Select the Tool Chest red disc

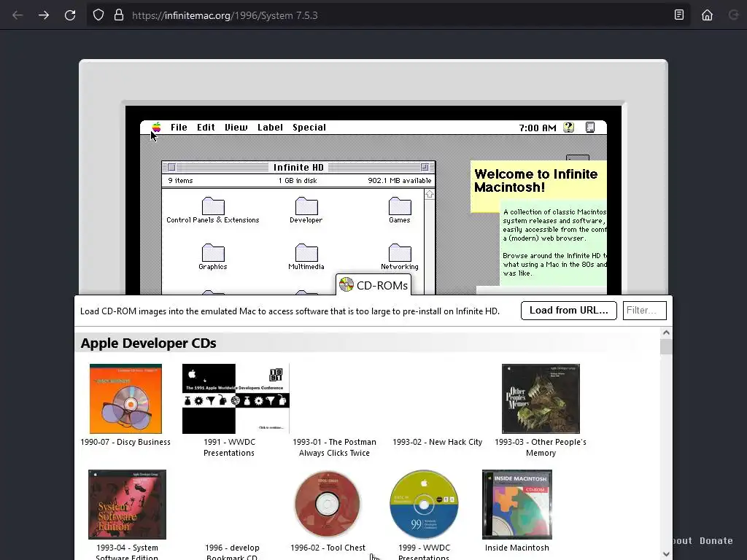click(328, 505)
